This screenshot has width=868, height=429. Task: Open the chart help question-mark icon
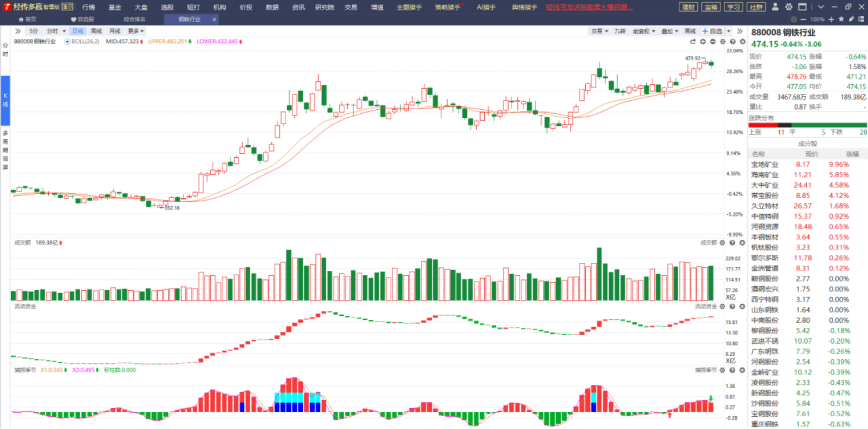(x=732, y=42)
